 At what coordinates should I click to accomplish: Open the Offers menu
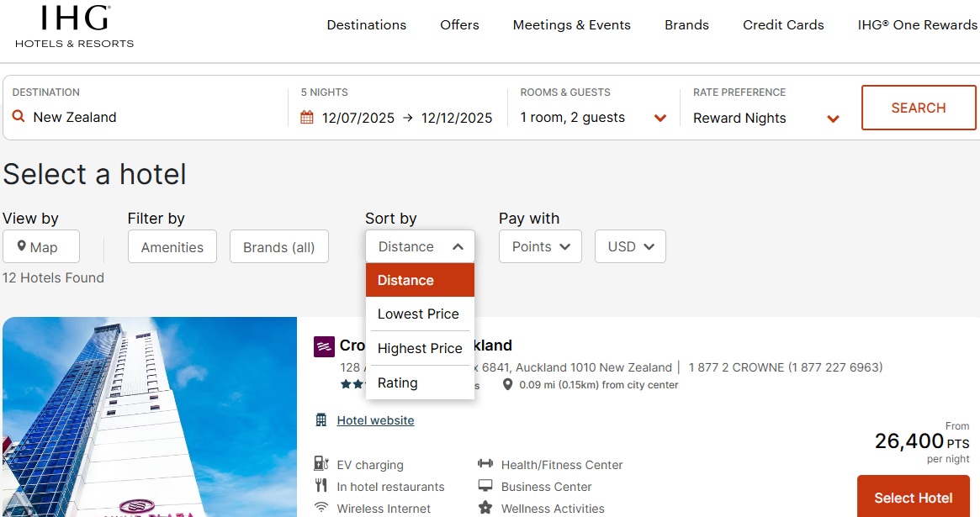click(459, 25)
